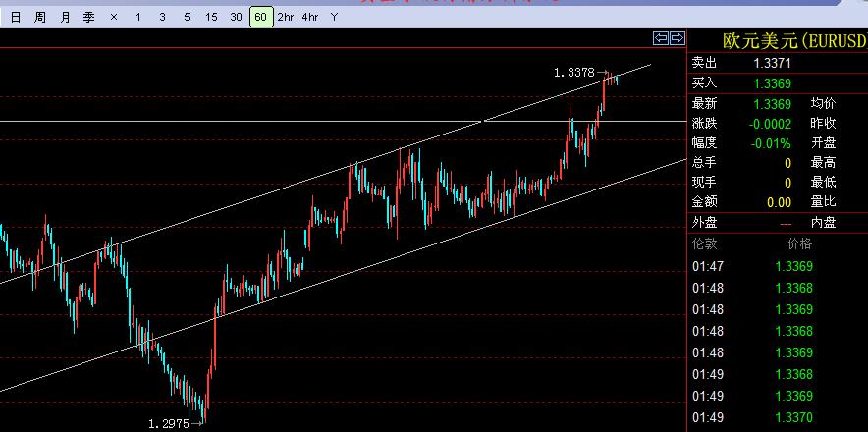Click the 量比 label
868x432 pixels.
tap(824, 202)
